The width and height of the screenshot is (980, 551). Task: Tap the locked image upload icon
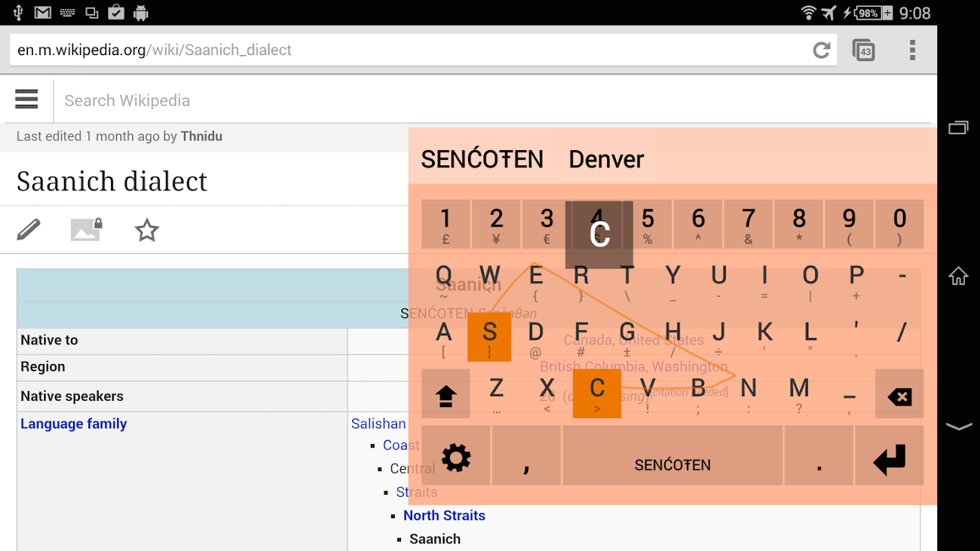tap(87, 230)
